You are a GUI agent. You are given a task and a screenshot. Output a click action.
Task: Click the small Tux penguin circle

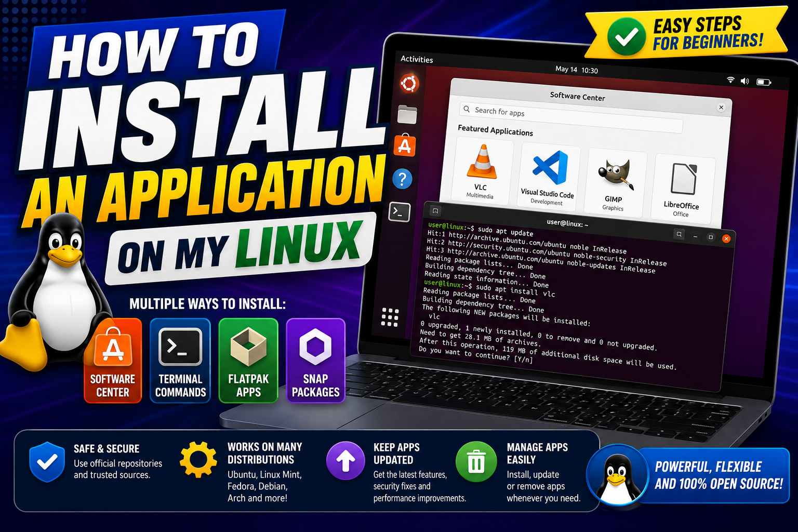click(x=617, y=475)
